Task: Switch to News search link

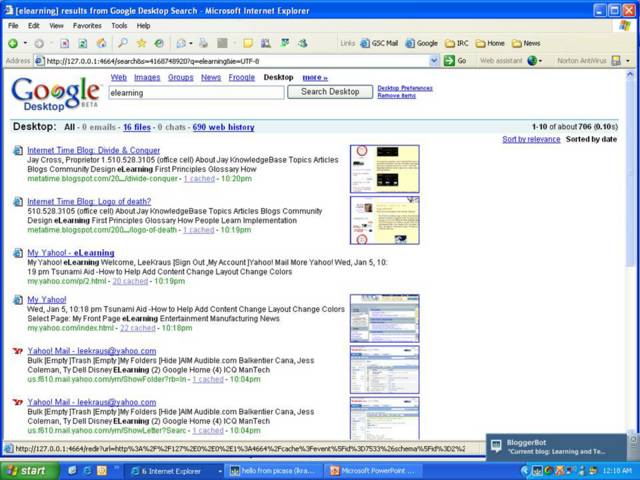Action: pos(211,78)
